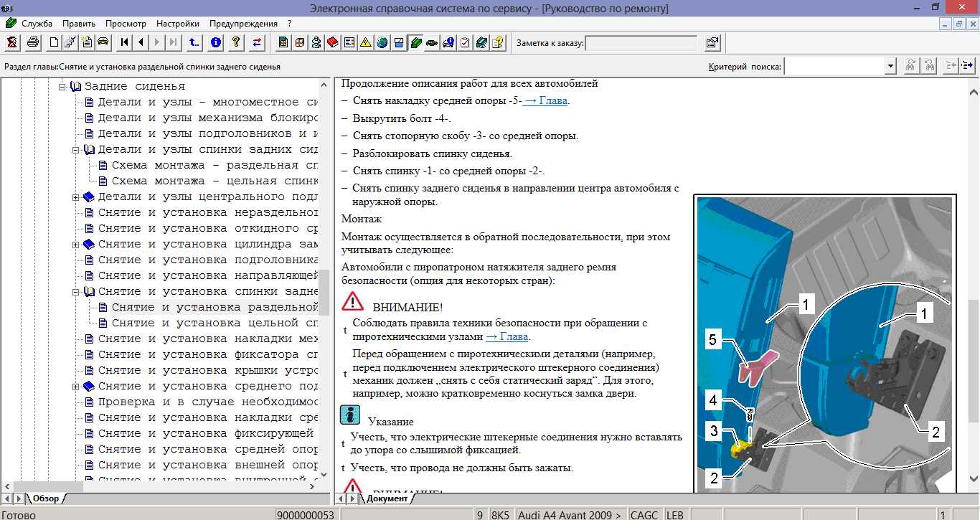This screenshot has height=520, width=980.
Task: Follow '→ Глава' link after 'пиротехническими узлами'
Action: point(507,336)
